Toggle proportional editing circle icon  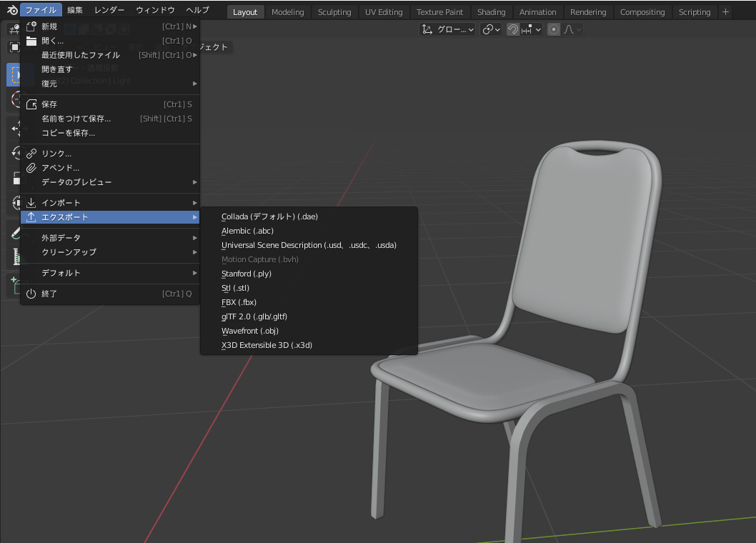[554, 29]
